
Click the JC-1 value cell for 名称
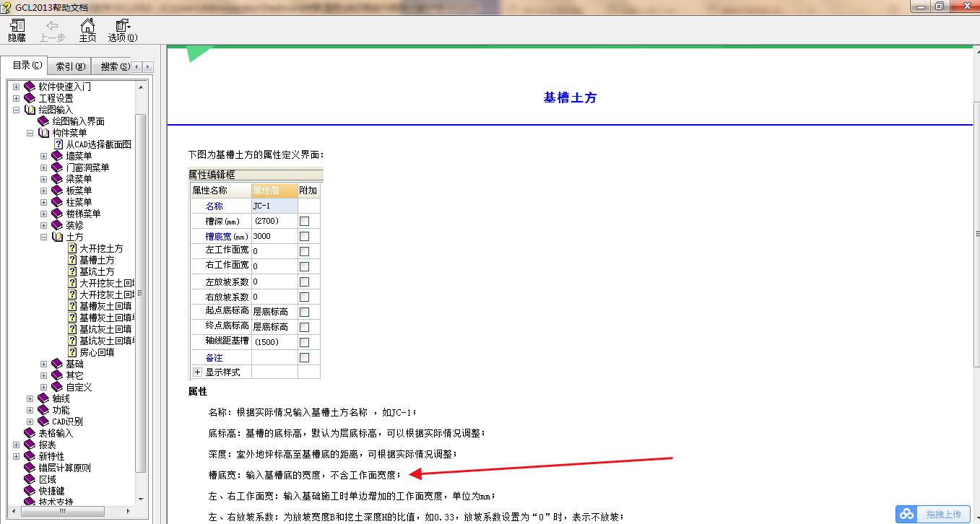pos(274,206)
